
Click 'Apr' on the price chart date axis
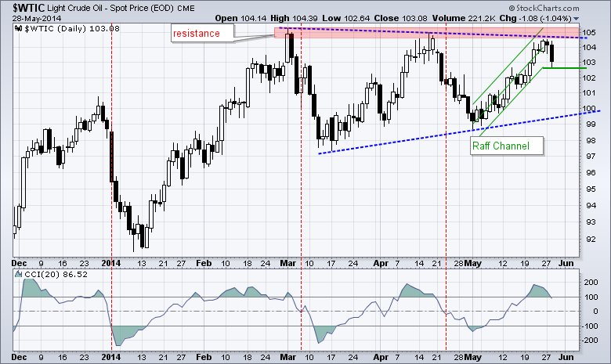[x=381, y=263]
